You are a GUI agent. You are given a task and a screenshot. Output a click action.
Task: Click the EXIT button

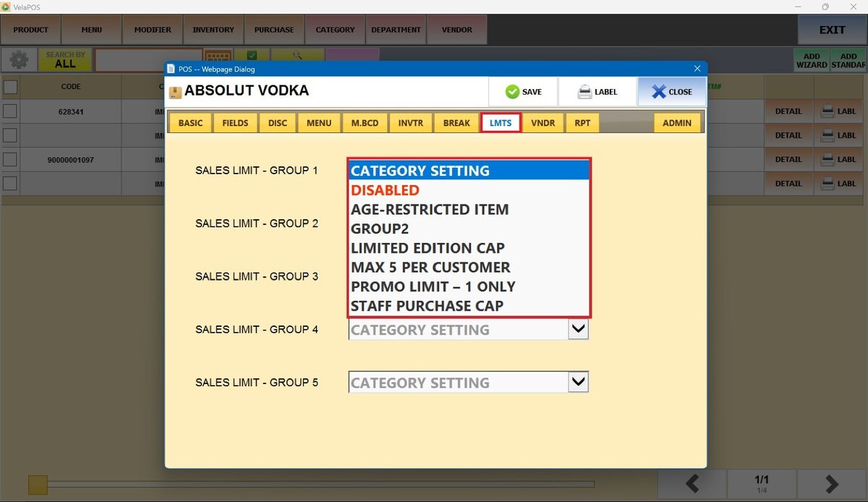[x=832, y=30]
